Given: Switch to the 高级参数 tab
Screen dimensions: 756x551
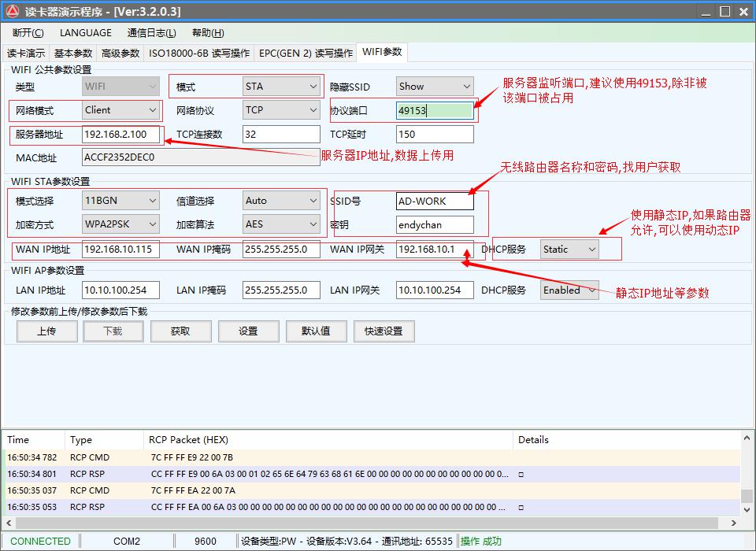Looking at the screenshot, I should [x=120, y=53].
